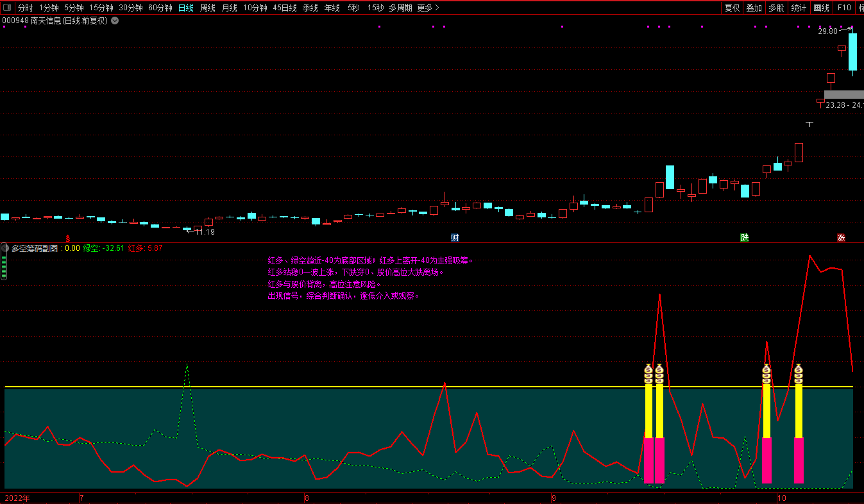The height and width of the screenshot is (504, 864).
Task: Click the 多股 multi-stock button
Action: [776, 8]
